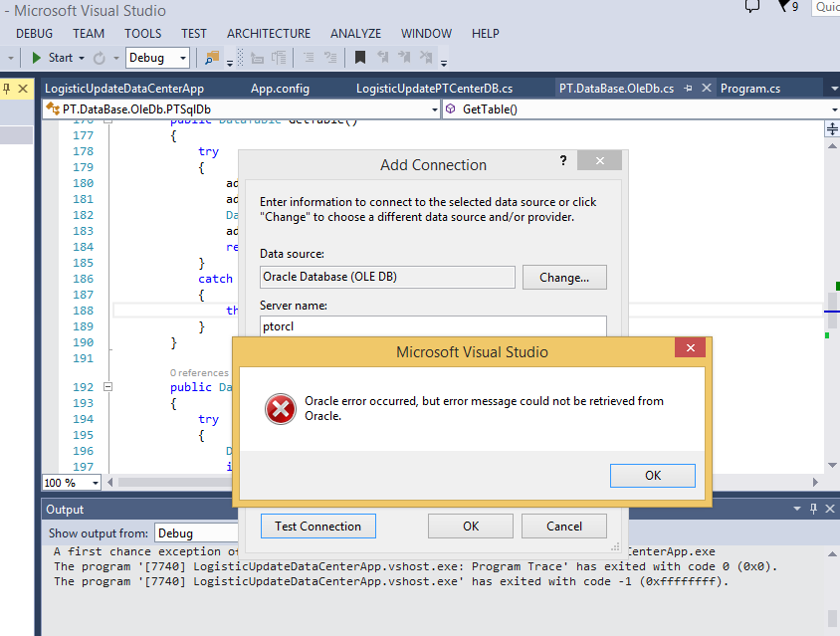
Task: Open the HELP menu
Action: (486, 33)
